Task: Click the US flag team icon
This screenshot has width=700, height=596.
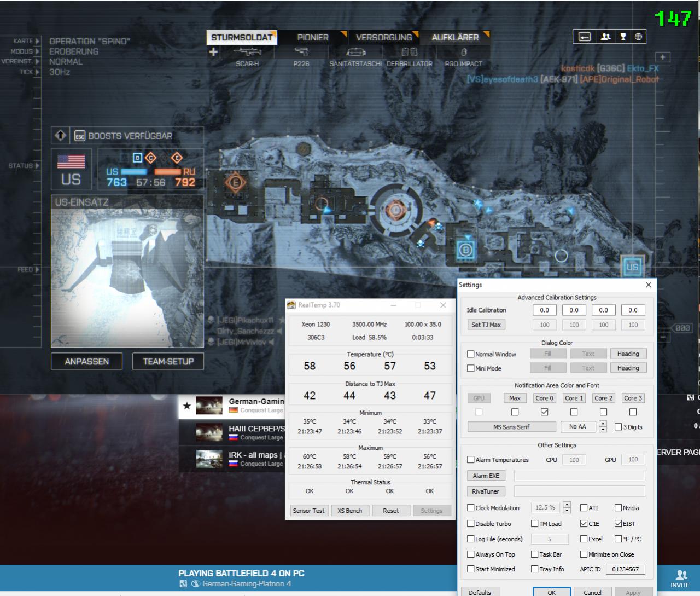Action: tap(71, 161)
